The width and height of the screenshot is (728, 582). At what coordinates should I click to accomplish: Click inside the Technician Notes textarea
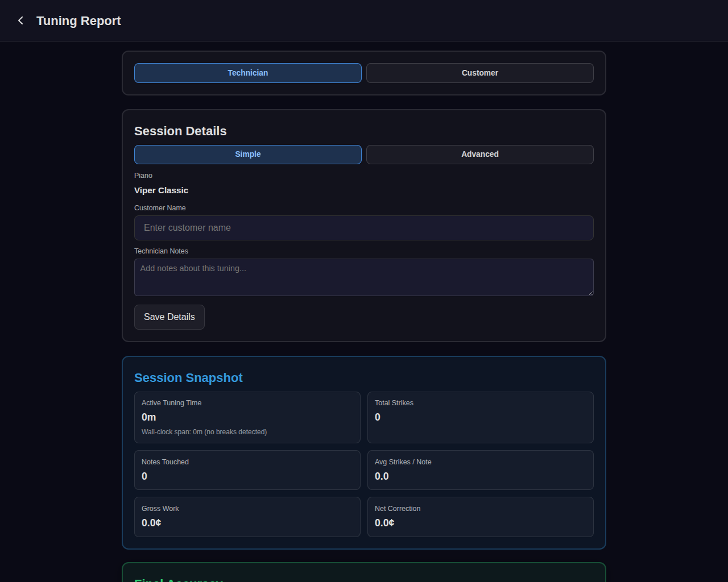click(x=363, y=277)
